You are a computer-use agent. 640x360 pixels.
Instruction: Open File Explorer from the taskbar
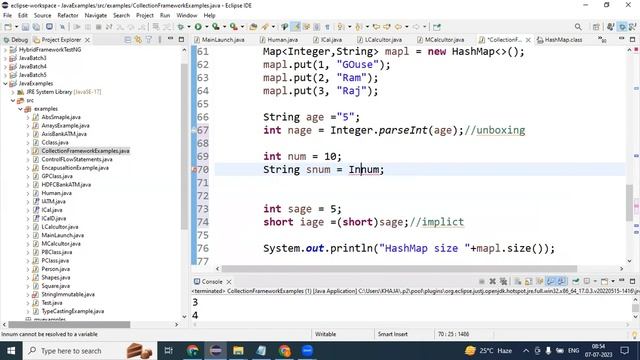(238, 351)
